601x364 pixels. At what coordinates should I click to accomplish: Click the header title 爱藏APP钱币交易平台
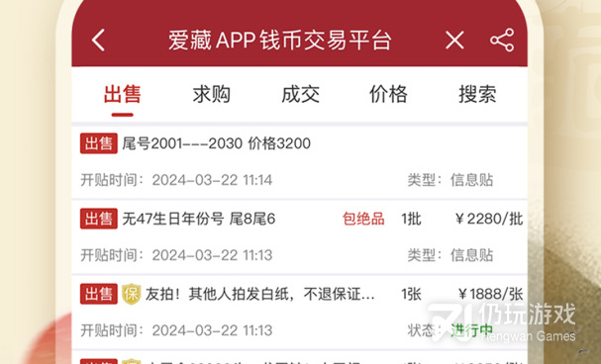pos(280,41)
